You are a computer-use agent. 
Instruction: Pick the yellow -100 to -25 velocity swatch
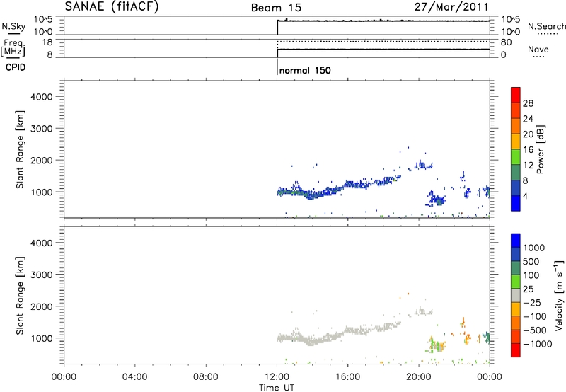coord(516,309)
